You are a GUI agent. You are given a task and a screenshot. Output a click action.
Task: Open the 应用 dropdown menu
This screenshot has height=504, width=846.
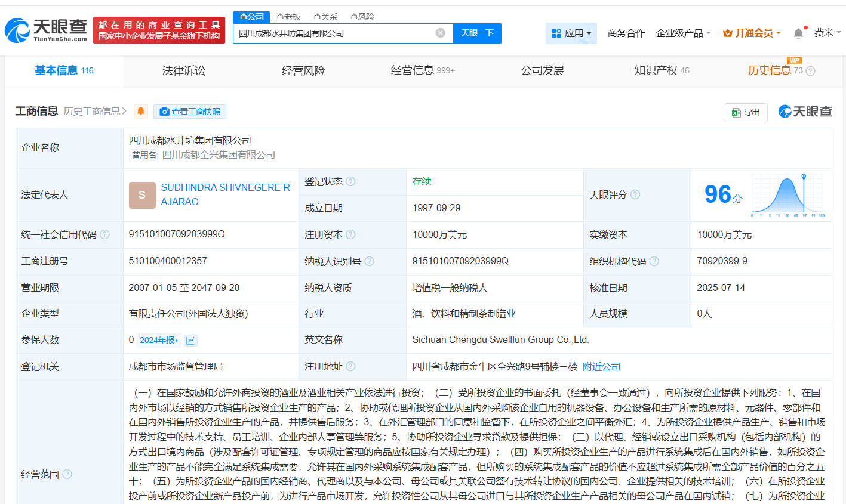tap(571, 33)
